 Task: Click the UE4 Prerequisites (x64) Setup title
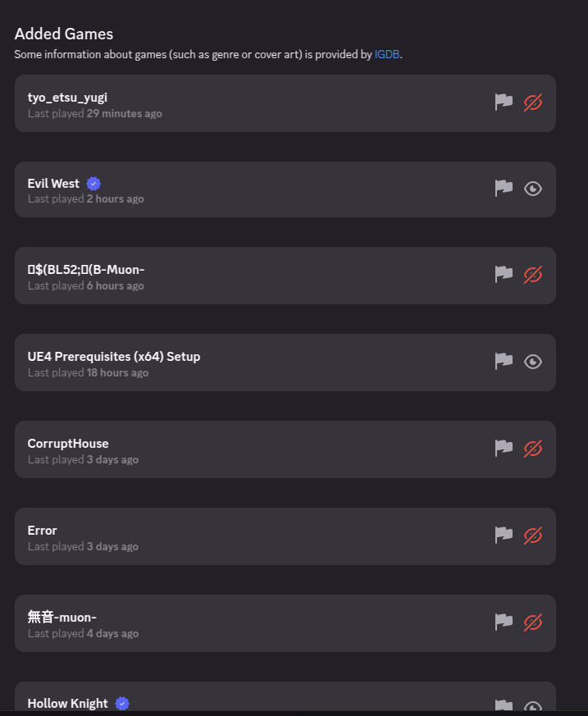tap(114, 357)
